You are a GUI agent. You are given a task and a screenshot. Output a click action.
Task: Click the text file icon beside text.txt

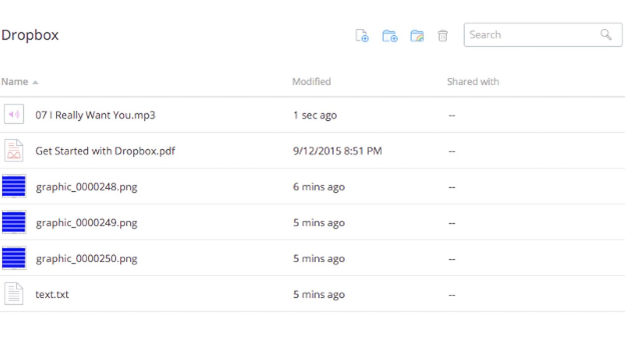pos(14,294)
